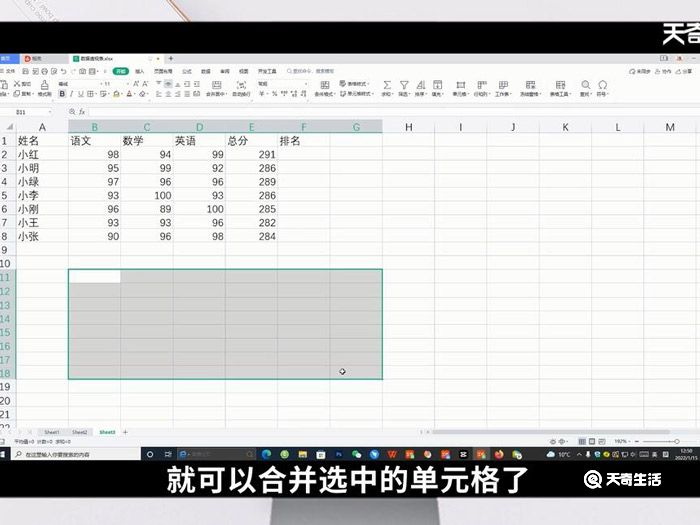Viewport: 700px width, 525px height.
Task: Open the borders dropdown arrow
Action: [96, 94]
